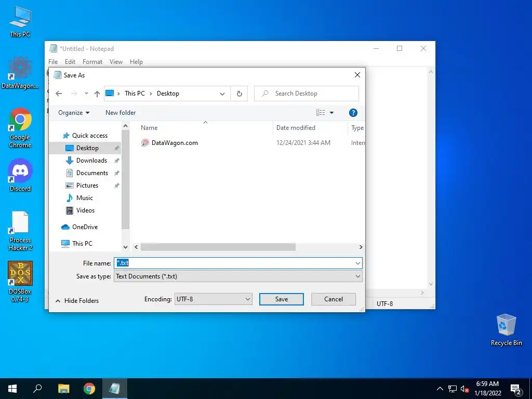This screenshot has width=532, height=399.
Task: Click the Cancel button
Action: pyautogui.click(x=333, y=299)
